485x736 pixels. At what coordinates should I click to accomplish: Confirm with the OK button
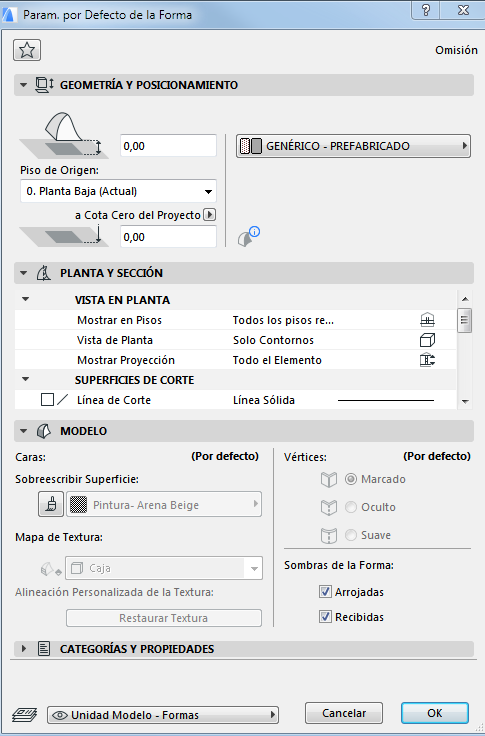tap(435, 713)
